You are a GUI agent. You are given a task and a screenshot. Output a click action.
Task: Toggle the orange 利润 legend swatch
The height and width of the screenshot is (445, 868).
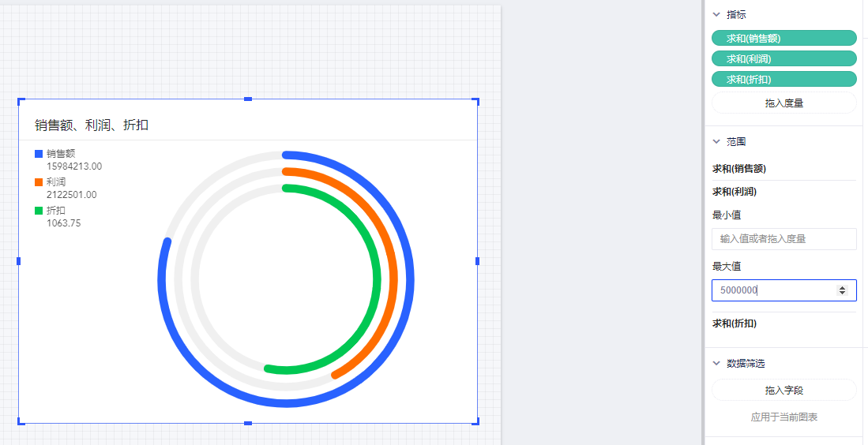[39, 182]
